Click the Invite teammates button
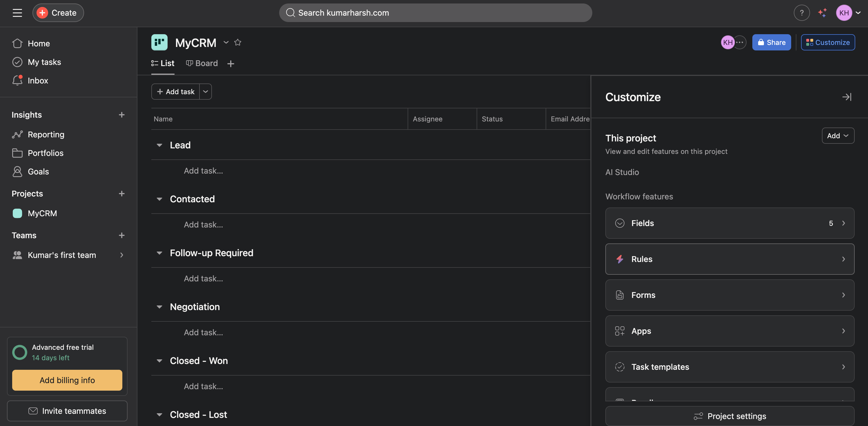Image resolution: width=868 pixels, height=426 pixels. [x=67, y=411]
